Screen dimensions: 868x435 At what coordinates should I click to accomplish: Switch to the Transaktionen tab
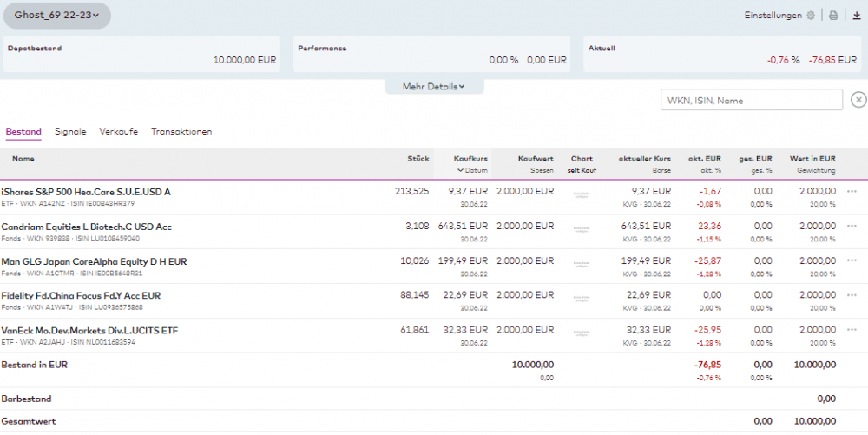point(181,132)
